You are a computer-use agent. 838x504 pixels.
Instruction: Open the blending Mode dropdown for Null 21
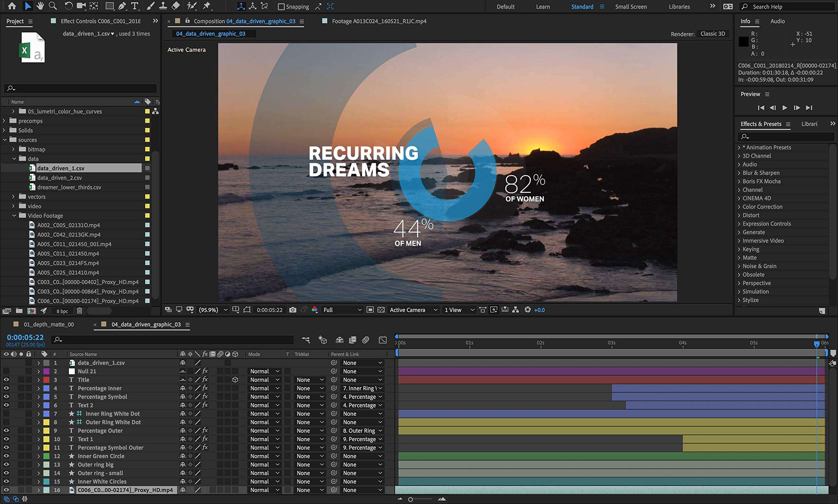(264, 371)
